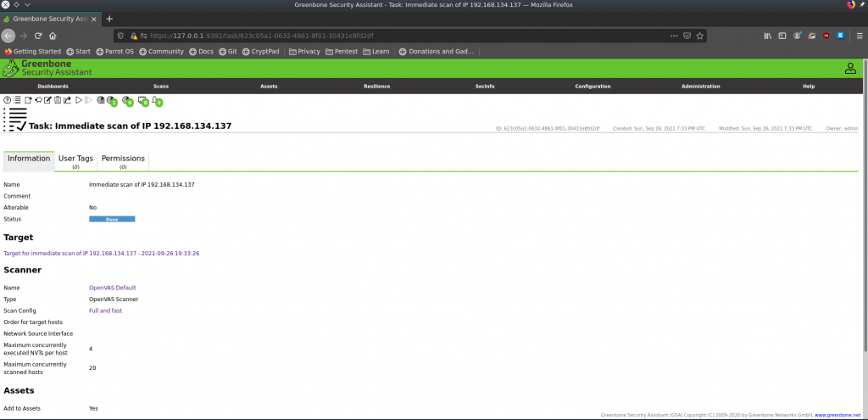Viewport: 868px width, 420px height.
Task: Open the Configuration menu
Action: pyautogui.click(x=593, y=87)
